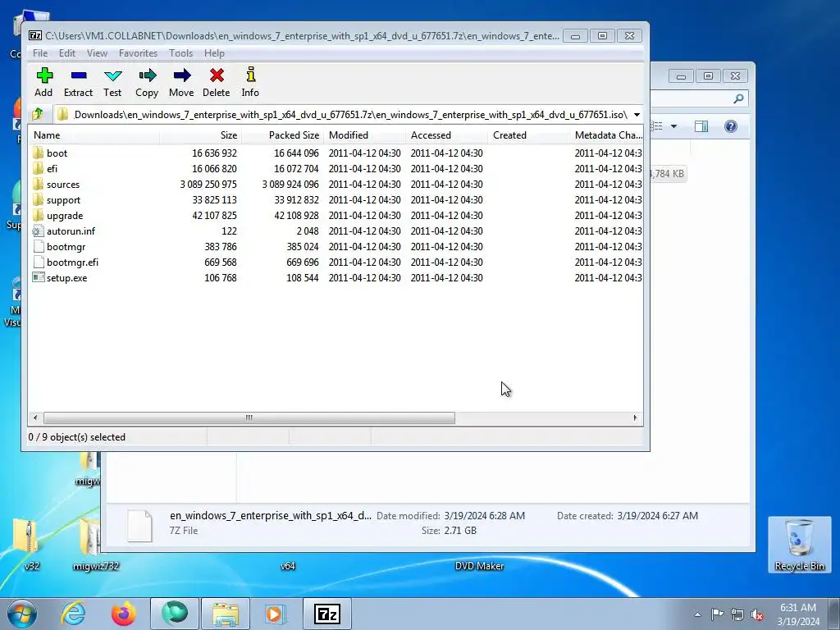Sort by the Name column header

(94, 135)
